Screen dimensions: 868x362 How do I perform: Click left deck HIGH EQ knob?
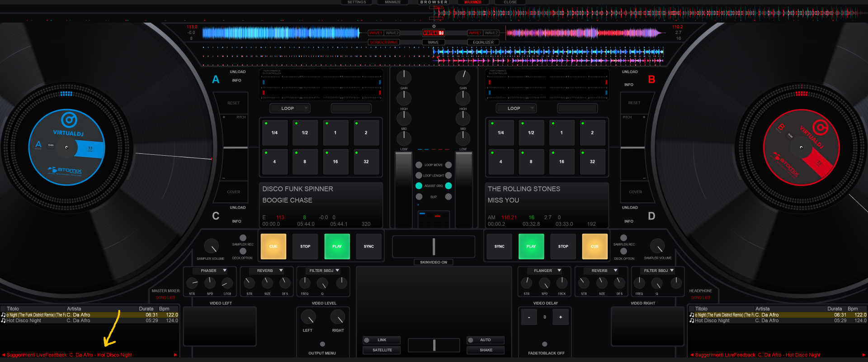tap(404, 98)
